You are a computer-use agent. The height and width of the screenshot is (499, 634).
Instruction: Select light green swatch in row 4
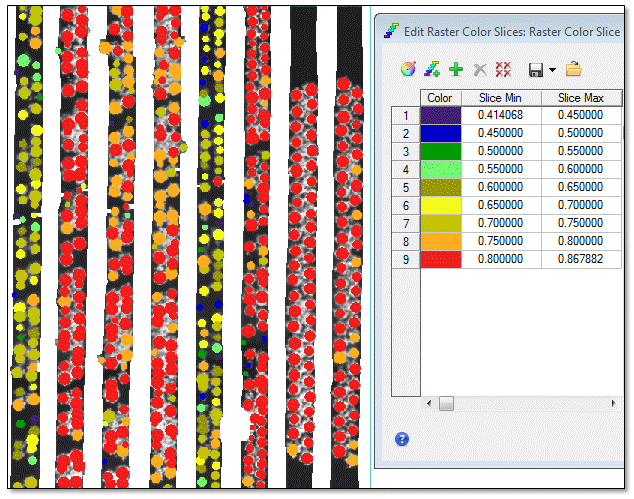point(441,169)
